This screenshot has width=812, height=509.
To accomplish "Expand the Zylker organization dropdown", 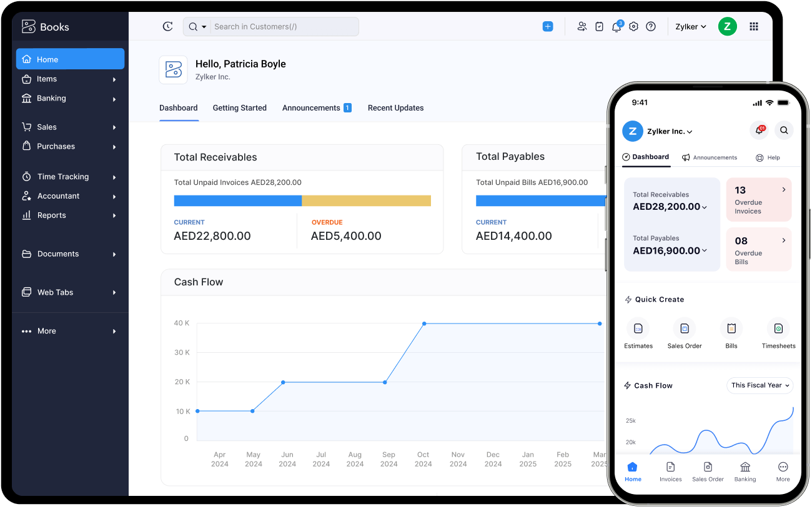I will pos(690,26).
